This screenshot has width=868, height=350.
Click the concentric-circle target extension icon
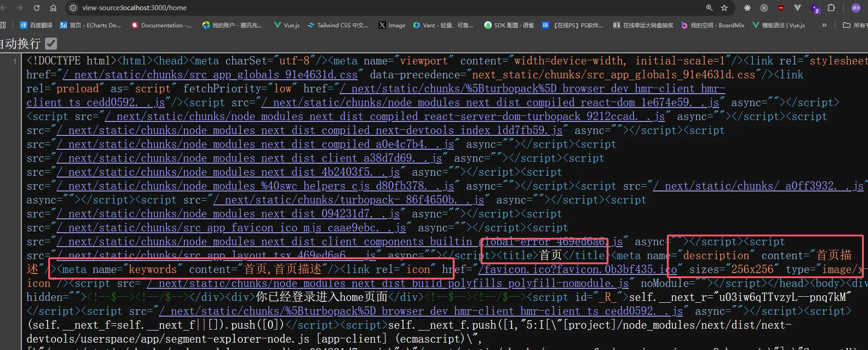coord(764,8)
